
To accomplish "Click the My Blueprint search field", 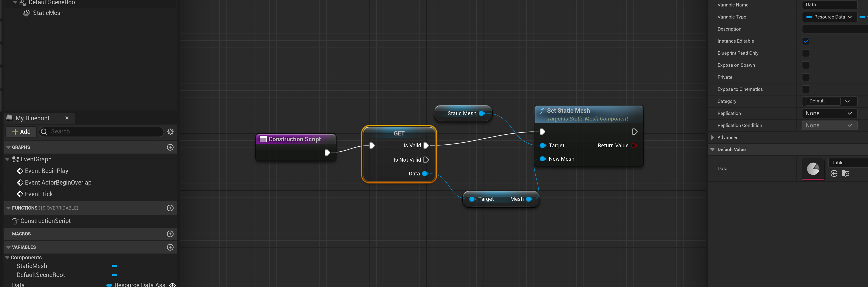I will [104, 132].
